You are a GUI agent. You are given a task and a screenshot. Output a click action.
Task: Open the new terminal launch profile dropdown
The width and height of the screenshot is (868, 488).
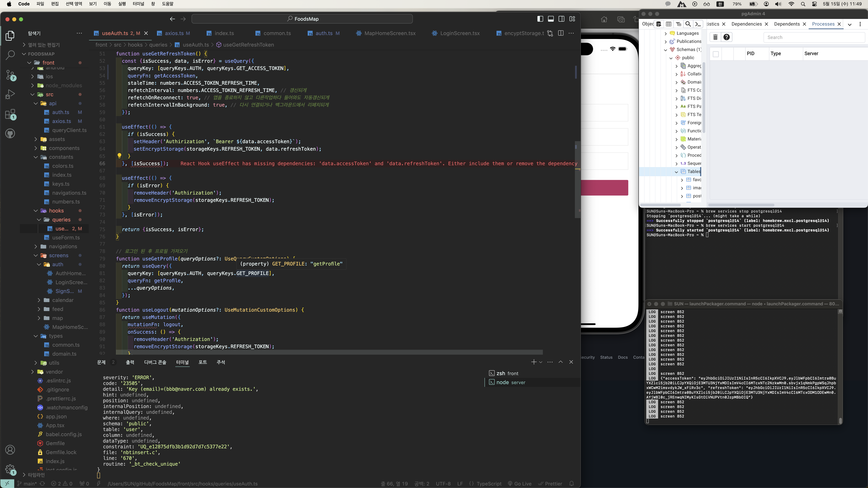pos(541,362)
